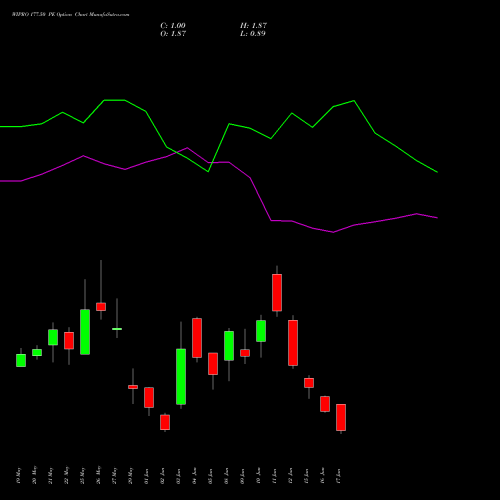Click the 19 May green candlestick
The width and height of the screenshot is (500, 500).
21,360
